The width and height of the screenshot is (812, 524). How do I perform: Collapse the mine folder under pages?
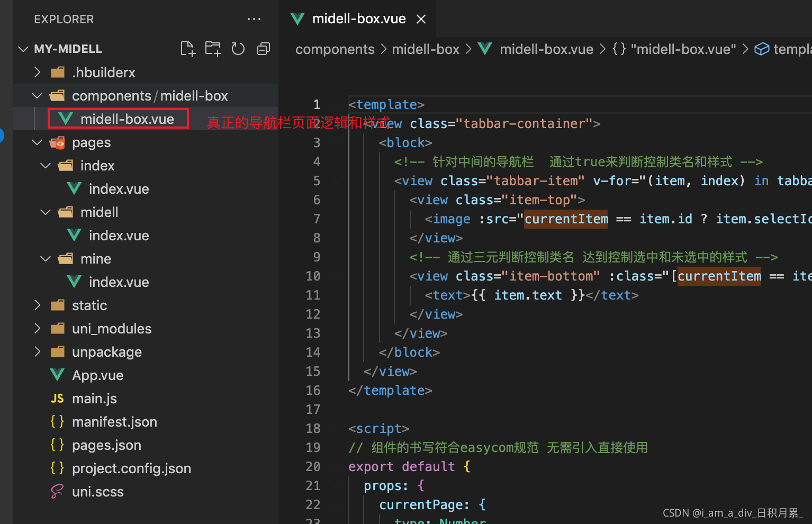[46, 259]
